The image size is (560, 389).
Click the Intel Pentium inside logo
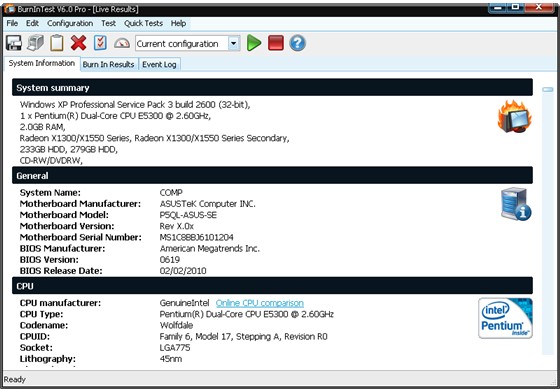tap(505, 318)
